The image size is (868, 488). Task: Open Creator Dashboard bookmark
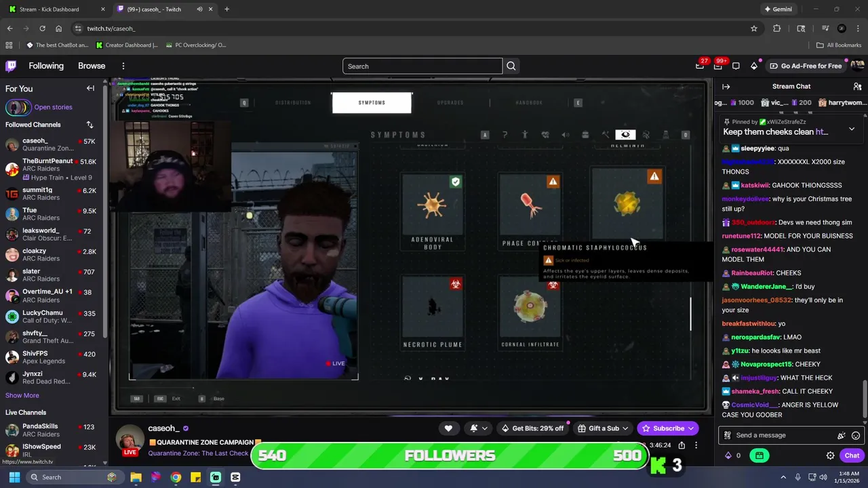[x=127, y=45]
